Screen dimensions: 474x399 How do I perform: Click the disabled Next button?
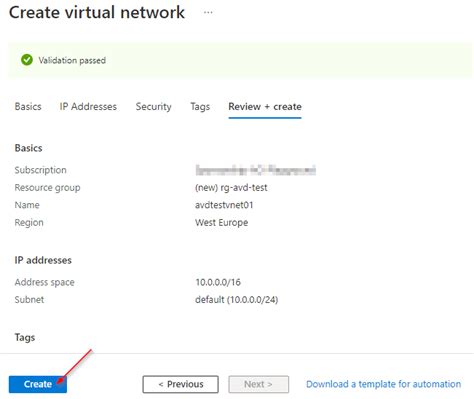258,384
